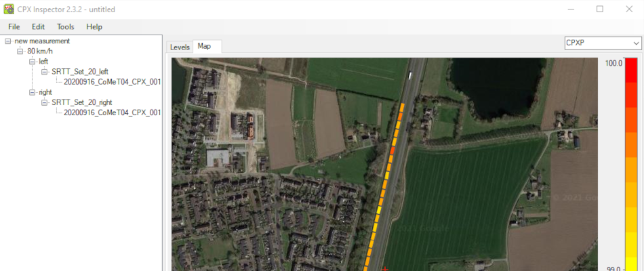Collapse the SRTT_Set_20_right node expander
The height and width of the screenshot is (271, 644).
click(45, 102)
